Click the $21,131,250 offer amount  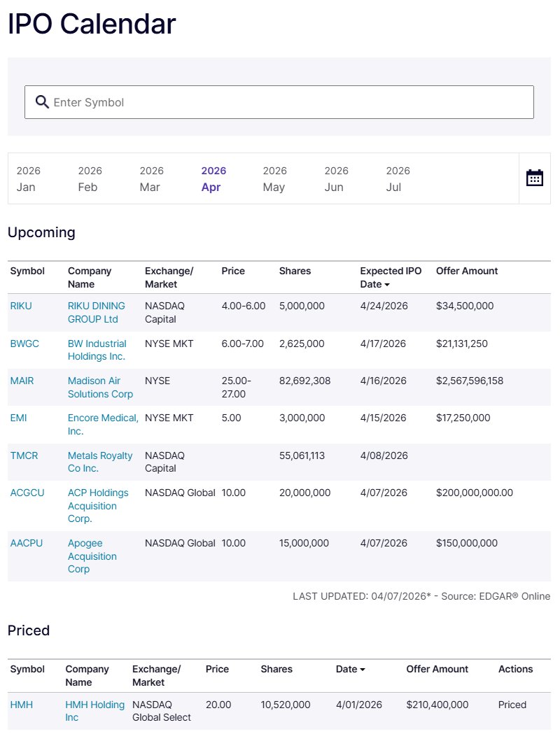point(462,344)
